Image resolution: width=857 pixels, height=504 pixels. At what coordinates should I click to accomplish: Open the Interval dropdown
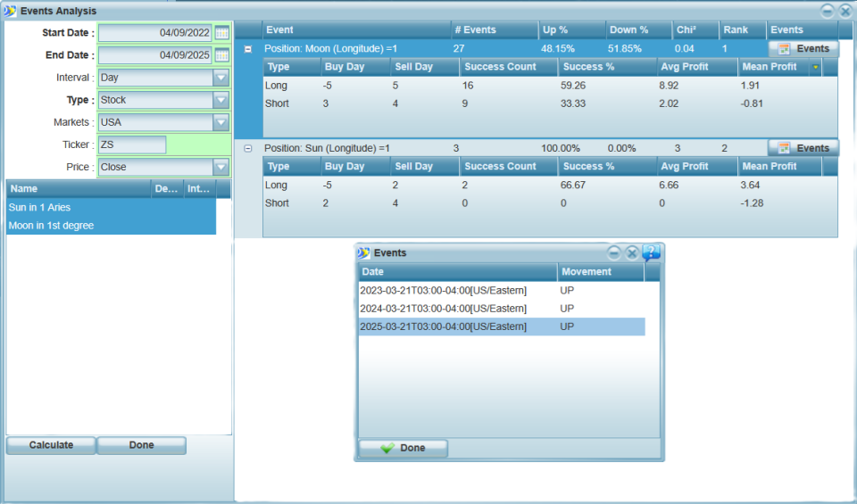tap(220, 78)
